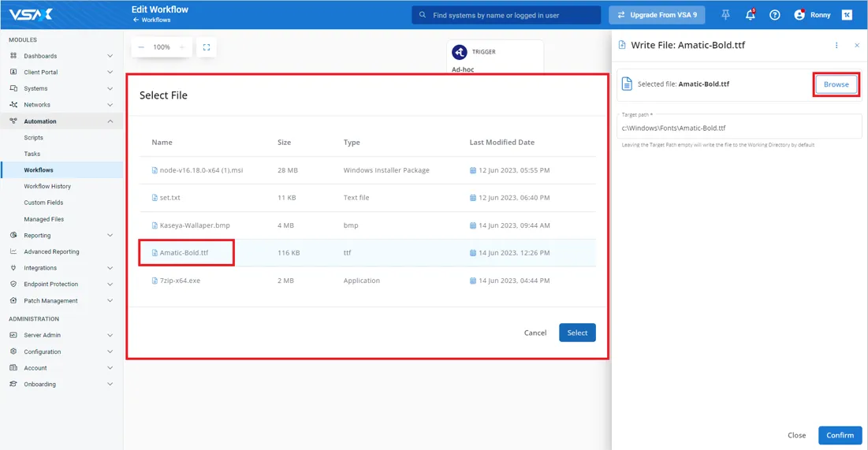Click the pin icon in top bar
The width and height of the screenshot is (868, 450).
[725, 15]
